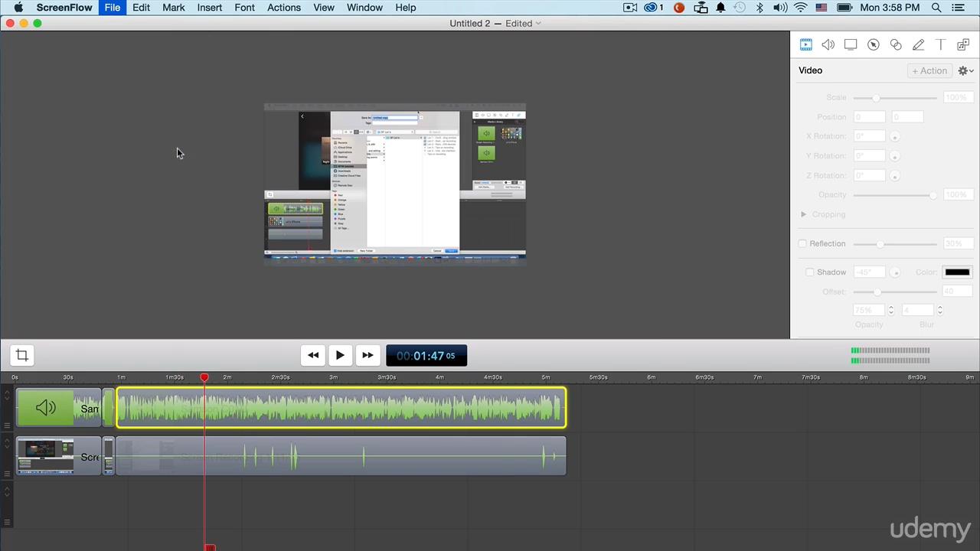Expand the Cropping section
Screen dimensions: 980x551
(803, 215)
